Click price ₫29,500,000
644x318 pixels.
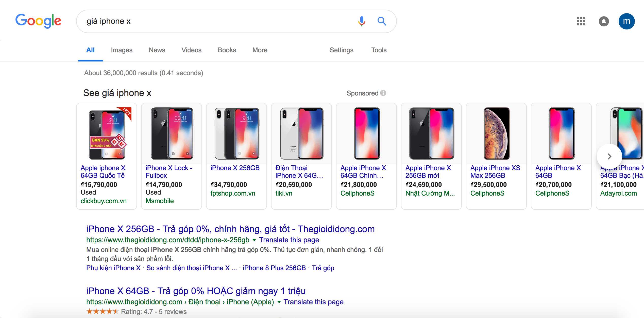point(488,185)
